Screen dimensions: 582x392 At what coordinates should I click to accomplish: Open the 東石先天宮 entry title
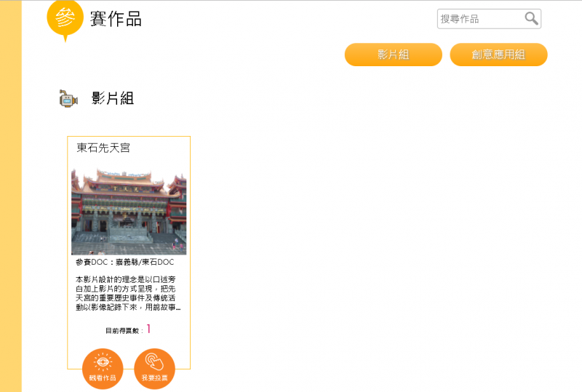tap(103, 148)
